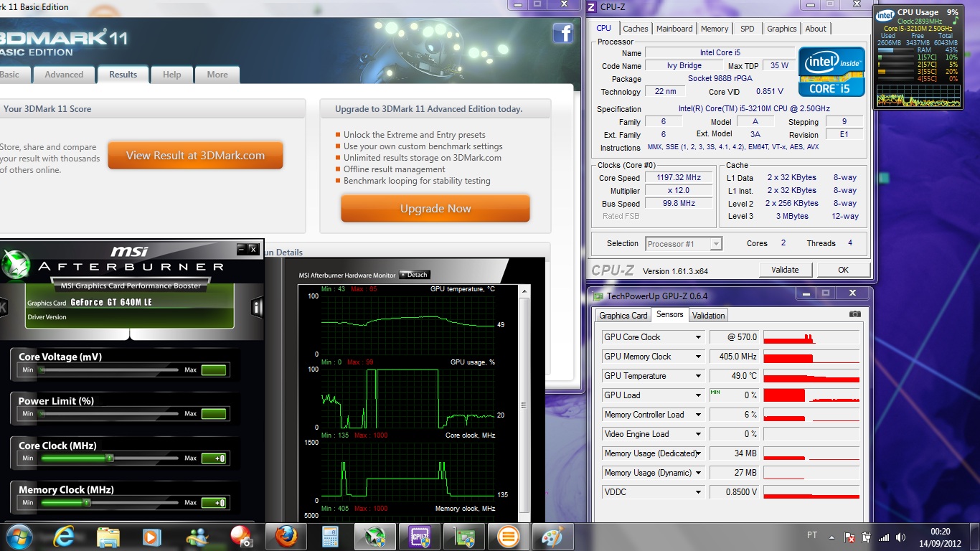The height and width of the screenshot is (551, 980).
Task: Open the GPU Load sensor dropdown
Action: coord(698,395)
